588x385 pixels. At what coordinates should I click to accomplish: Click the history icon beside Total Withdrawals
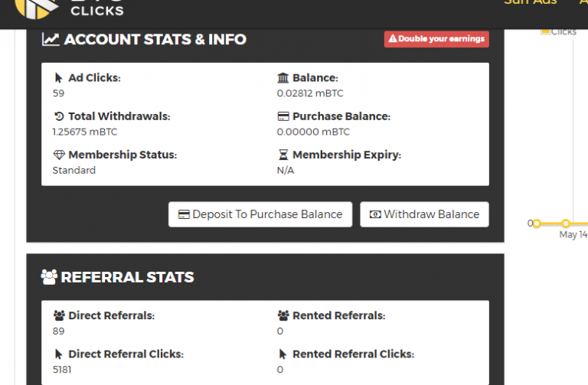(59, 117)
